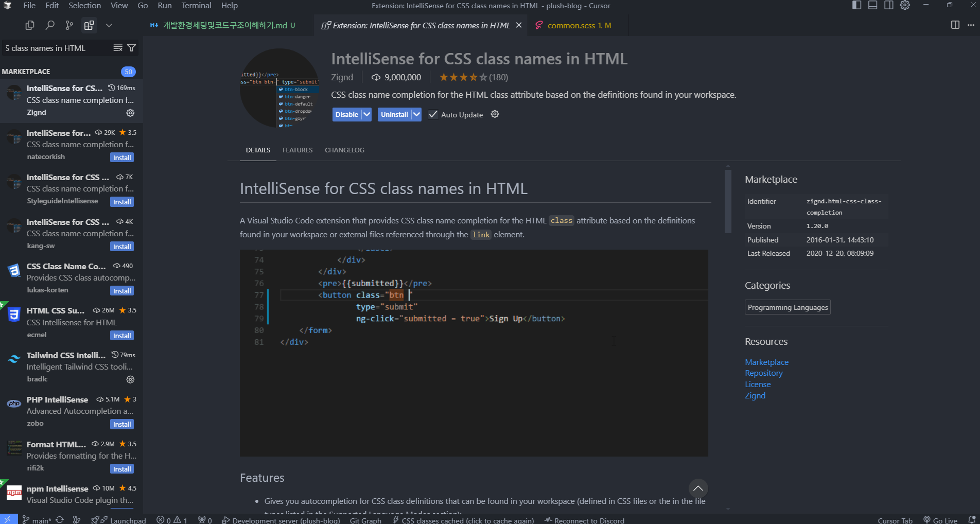The height and width of the screenshot is (524, 980).
Task: Install the HTML CSS Support extension by ecmel
Action: coord(122,336)
